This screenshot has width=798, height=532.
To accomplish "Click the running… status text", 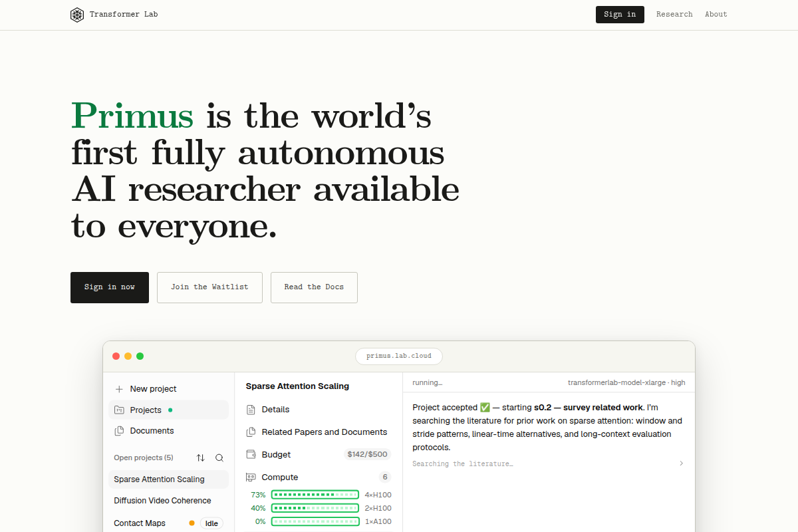I will (x=428, y=383).
